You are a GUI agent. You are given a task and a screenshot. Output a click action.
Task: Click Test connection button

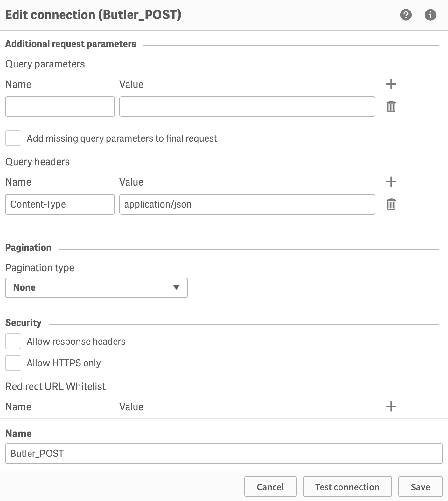click(x=347, y=487)
